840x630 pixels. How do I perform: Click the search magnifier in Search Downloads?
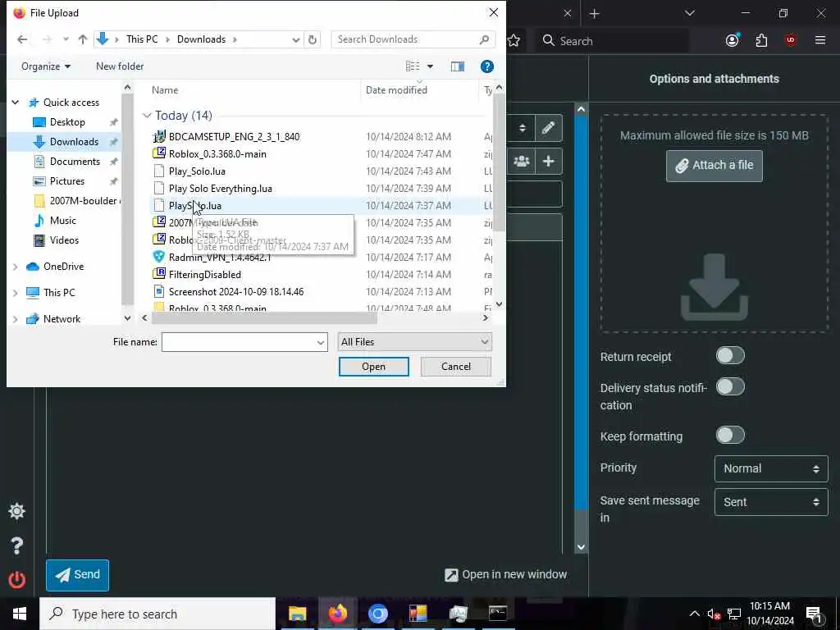click(x=484, y=39)
